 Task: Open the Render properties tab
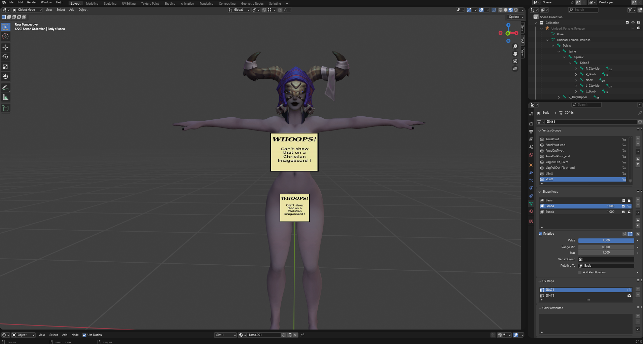(531, 124)
